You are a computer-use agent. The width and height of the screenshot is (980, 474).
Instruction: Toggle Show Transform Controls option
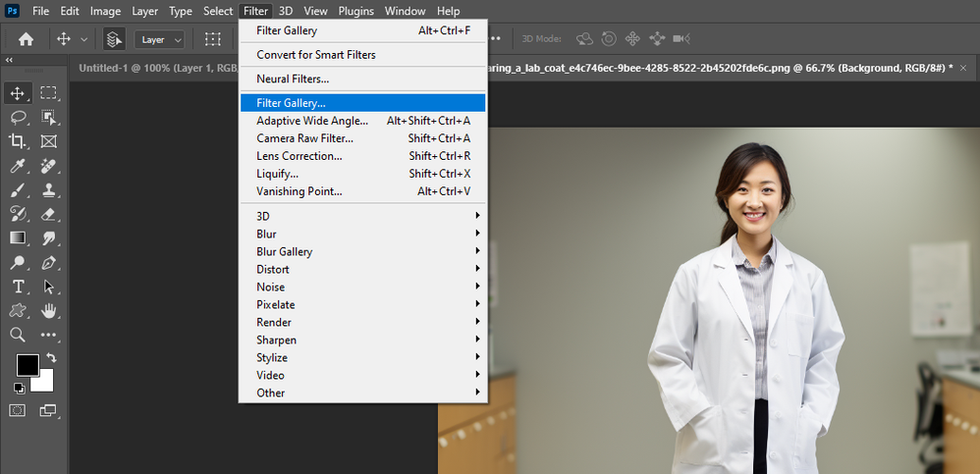coord(212,39)
